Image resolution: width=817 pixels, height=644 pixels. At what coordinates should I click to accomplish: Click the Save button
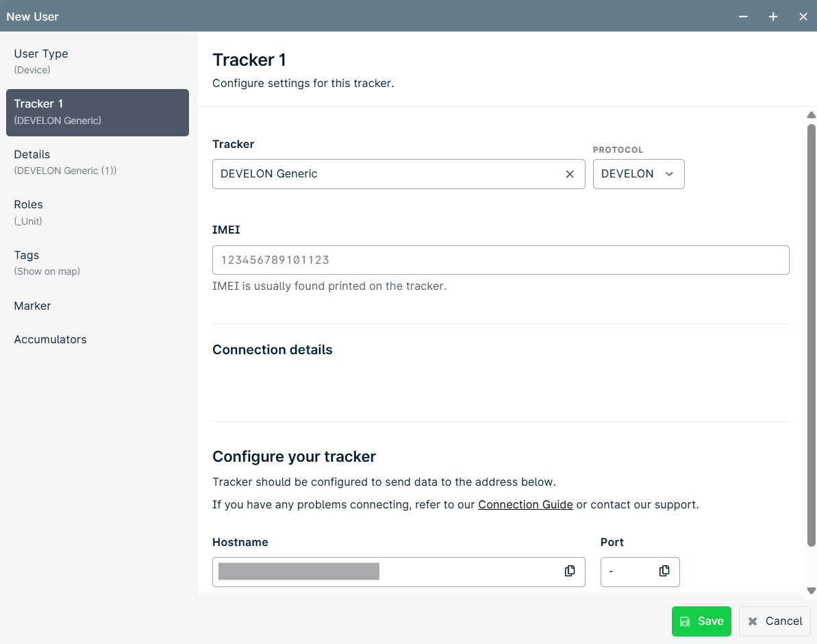(701, 621)
